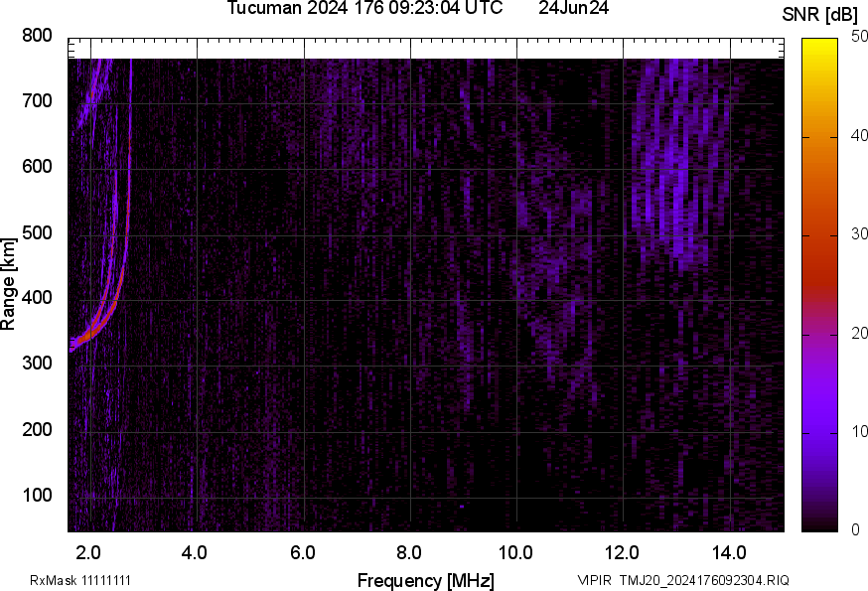Click the Frequency [MHz] axis label
The image size is (868, 591).
click(x=425, y=580)
